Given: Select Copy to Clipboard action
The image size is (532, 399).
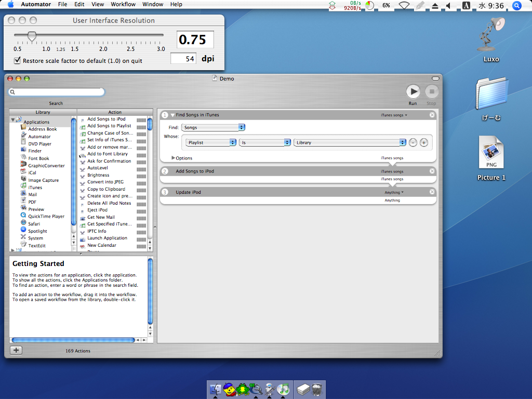Looking at the screenshot, I should tap(106, 189).
